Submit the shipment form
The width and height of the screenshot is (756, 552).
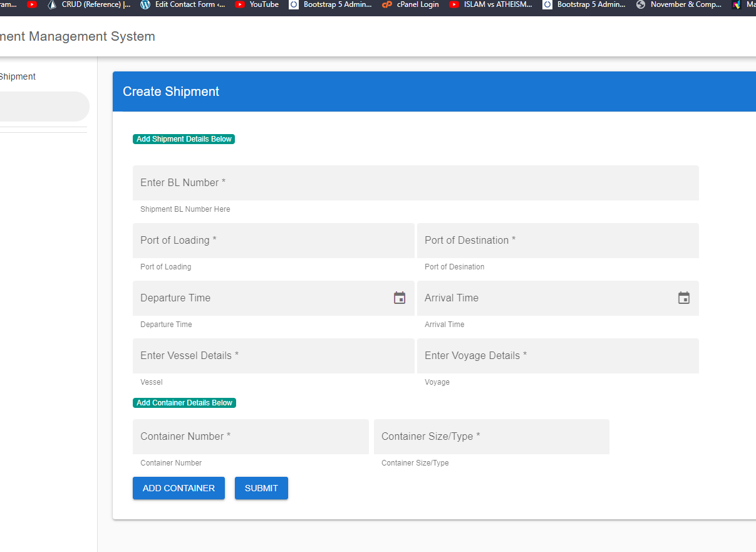pyautogui.click(x=261, y=488)
